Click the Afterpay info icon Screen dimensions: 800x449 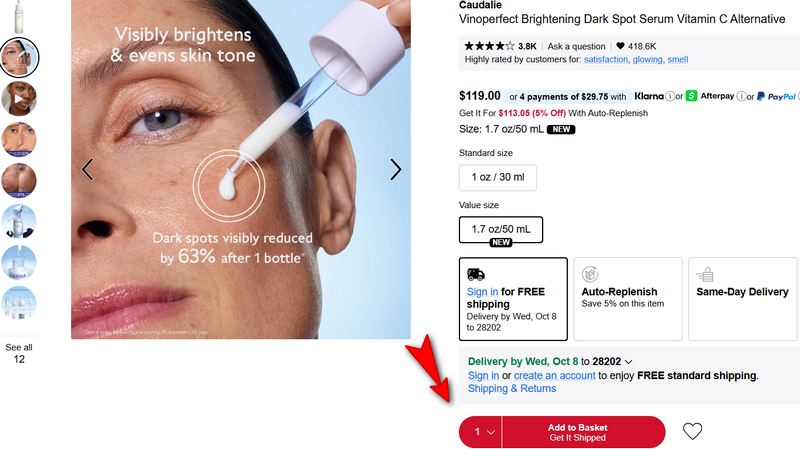(x=742, y=97)
